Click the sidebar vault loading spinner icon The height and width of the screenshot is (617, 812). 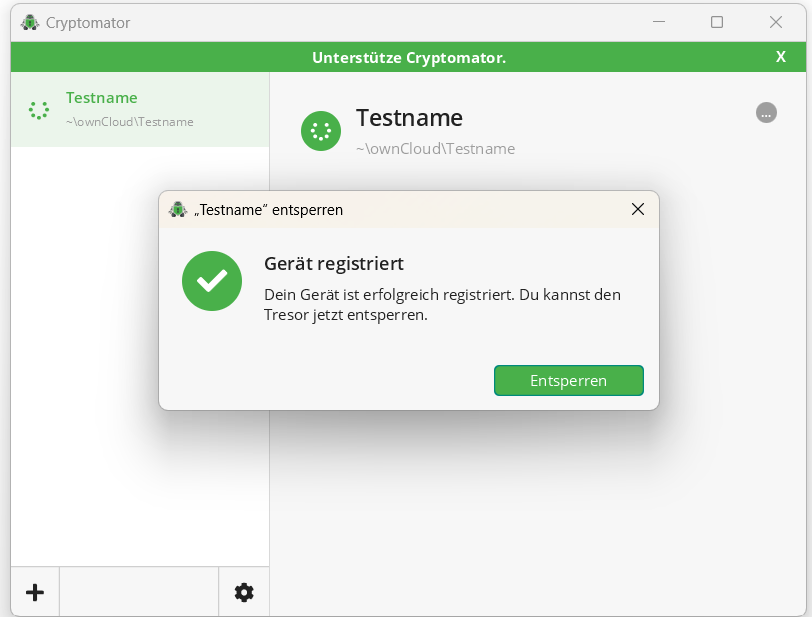(39, 110)
